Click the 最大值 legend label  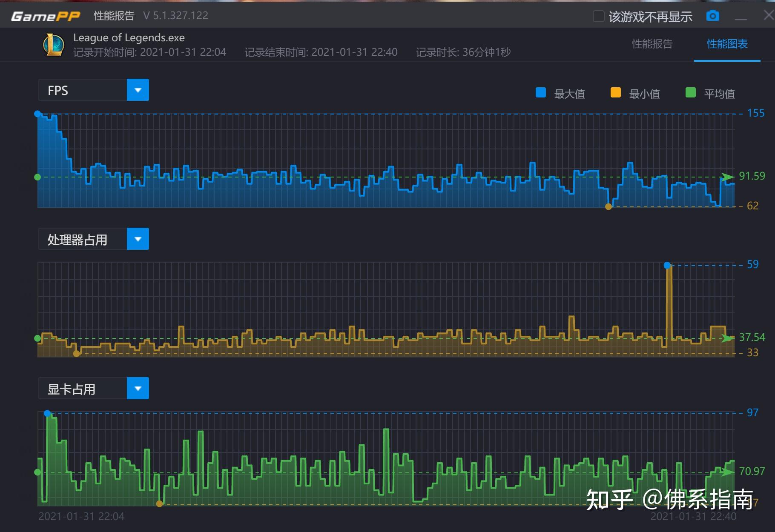pyautogui.click(x=569, y=94)
